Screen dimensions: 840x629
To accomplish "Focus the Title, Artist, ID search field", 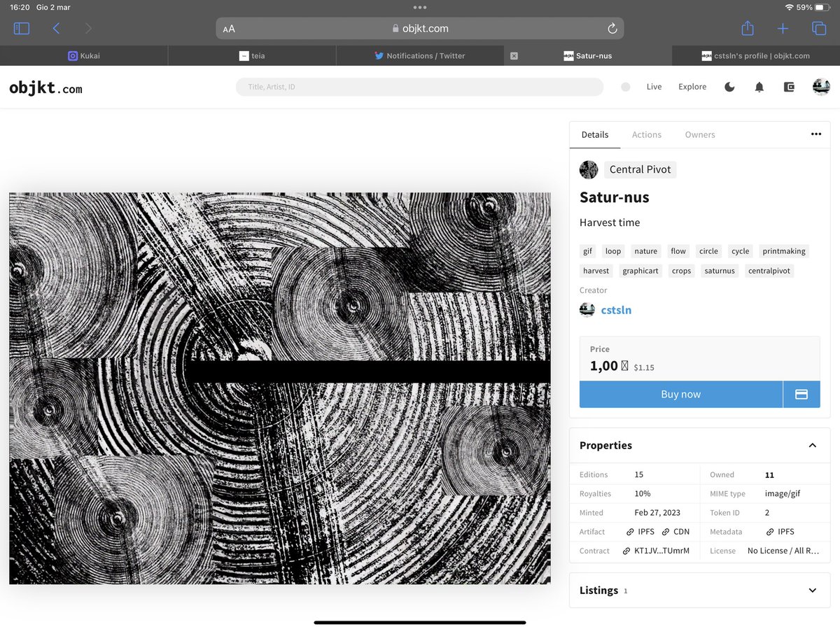I will click(419, 87).
